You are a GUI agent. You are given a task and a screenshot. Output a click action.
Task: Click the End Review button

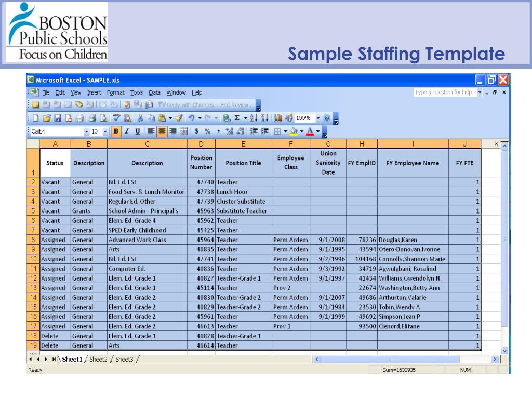pyautogui.click(x=236, y=105)
